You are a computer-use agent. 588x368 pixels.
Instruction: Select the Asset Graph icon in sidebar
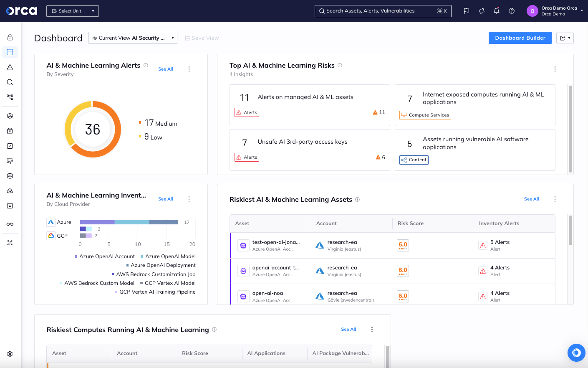[x=10, y=97]
